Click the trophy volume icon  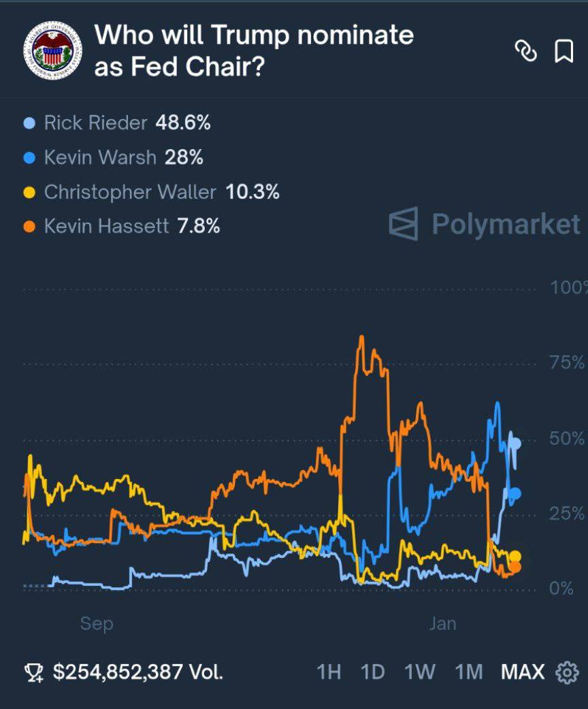click(x=34, y=673)
